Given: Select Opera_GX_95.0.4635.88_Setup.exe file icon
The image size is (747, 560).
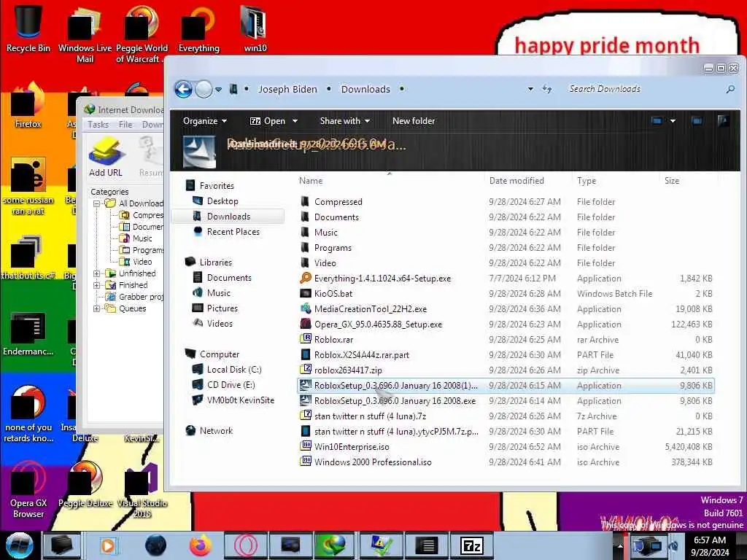Looking at the screenshot, I should click(306, 324).
